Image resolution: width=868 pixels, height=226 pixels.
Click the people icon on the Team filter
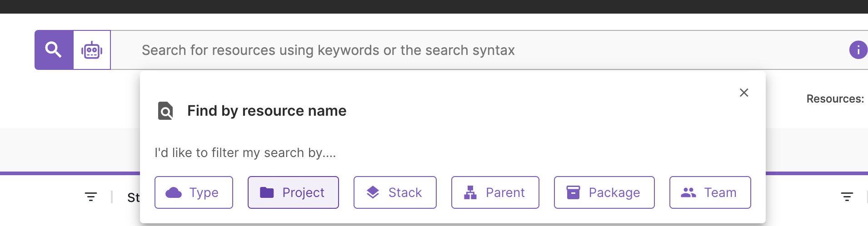688,192
